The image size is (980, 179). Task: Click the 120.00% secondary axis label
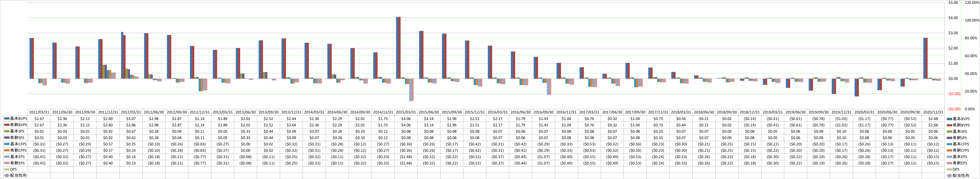tap(972, 3)
